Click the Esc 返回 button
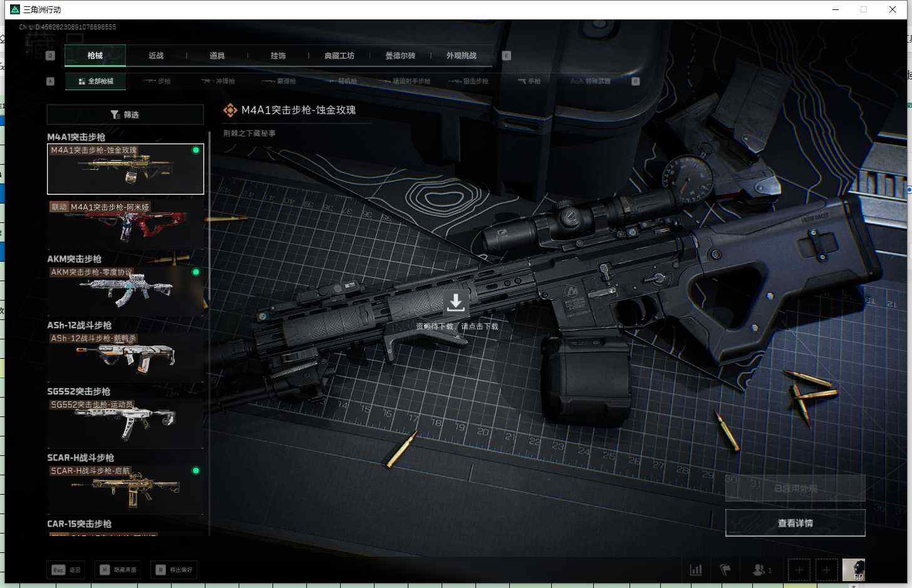 tap(66, 570)
